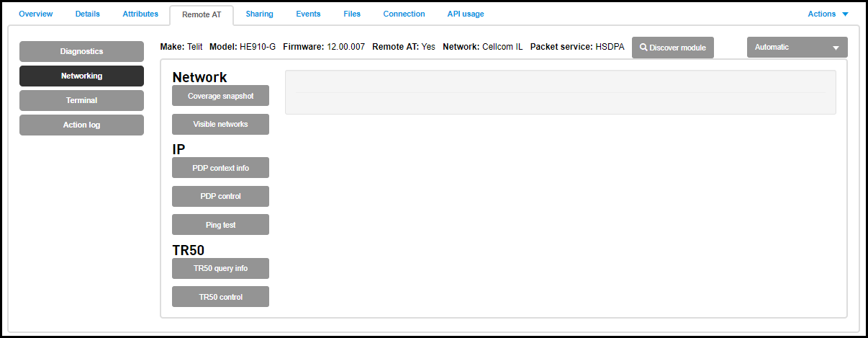Image resolution: width=868 pixels, height=338 pixels.
Task: Switch to the Files tab
Action: (352, 14)
